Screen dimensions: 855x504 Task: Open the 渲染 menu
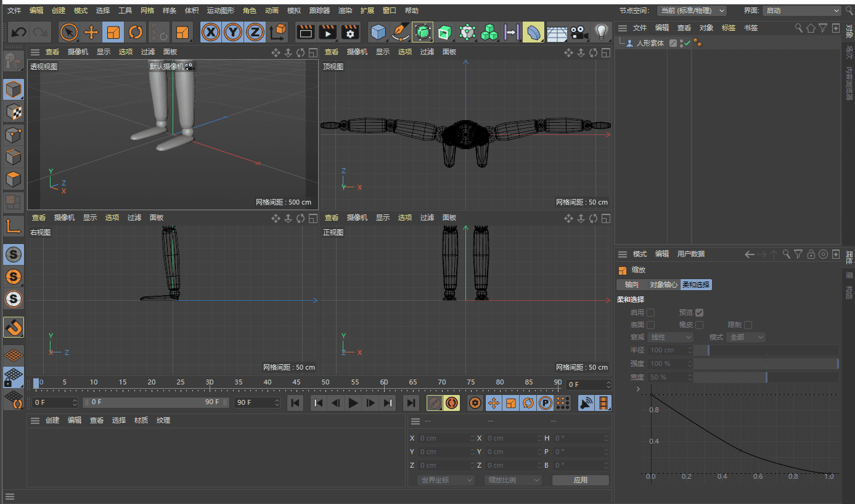(345, 10)
